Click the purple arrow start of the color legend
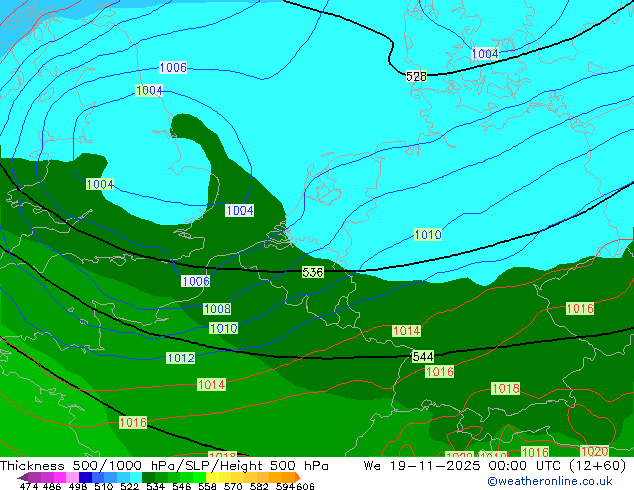Screen dimensions: 634x490 click(x=23, y=477)
